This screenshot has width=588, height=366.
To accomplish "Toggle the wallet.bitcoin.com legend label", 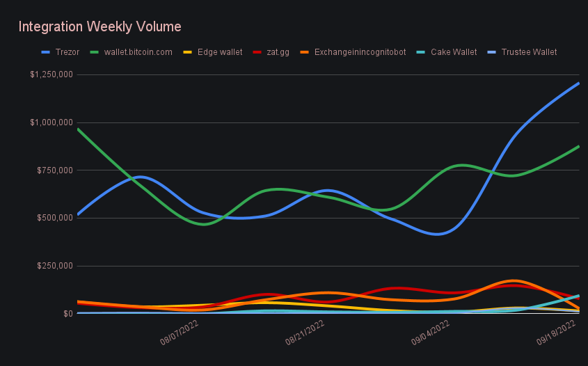I will click(138, 52).
